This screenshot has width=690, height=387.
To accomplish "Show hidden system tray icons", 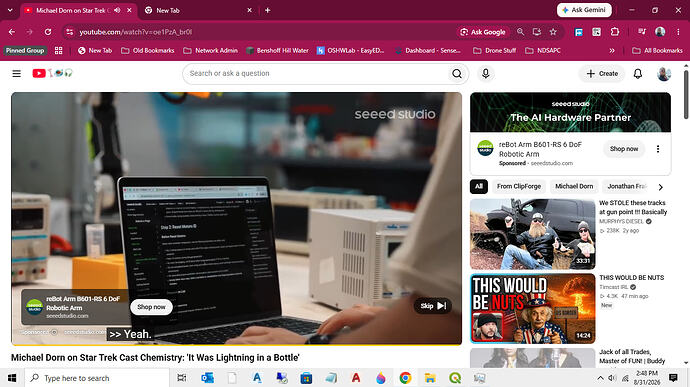I will point(600,378).
